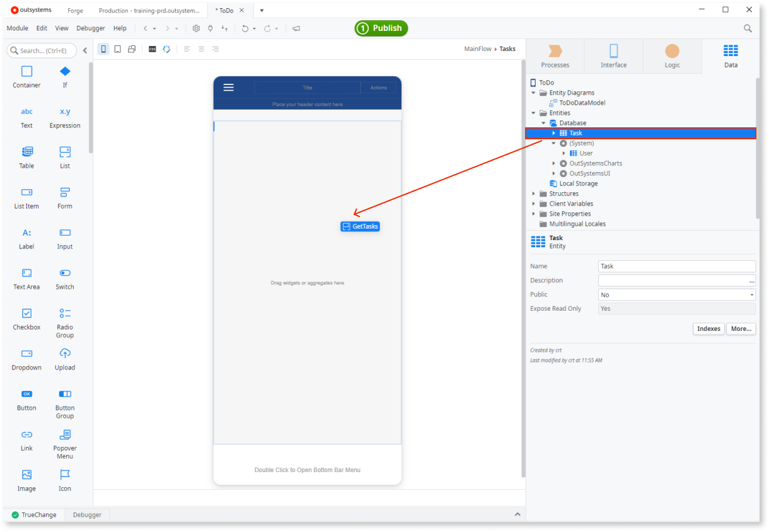Switch to landscape orientation preview

tap(131, 49)
